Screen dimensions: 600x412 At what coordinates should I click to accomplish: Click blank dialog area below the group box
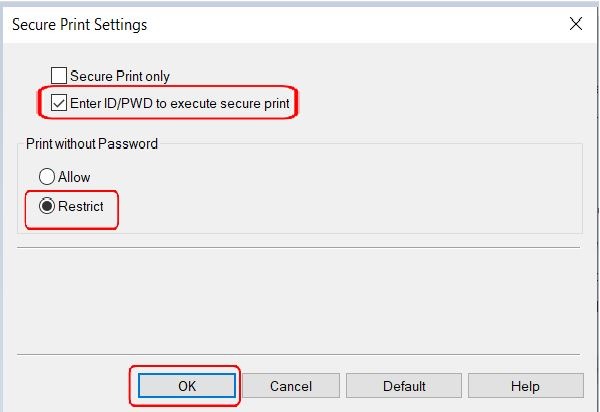[300, 300]
